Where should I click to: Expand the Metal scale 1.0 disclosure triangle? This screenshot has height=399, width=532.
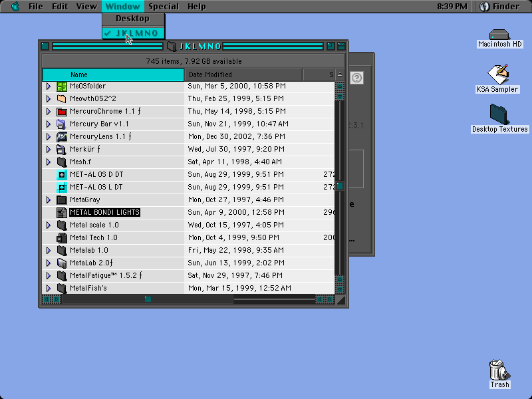(49, 225)
